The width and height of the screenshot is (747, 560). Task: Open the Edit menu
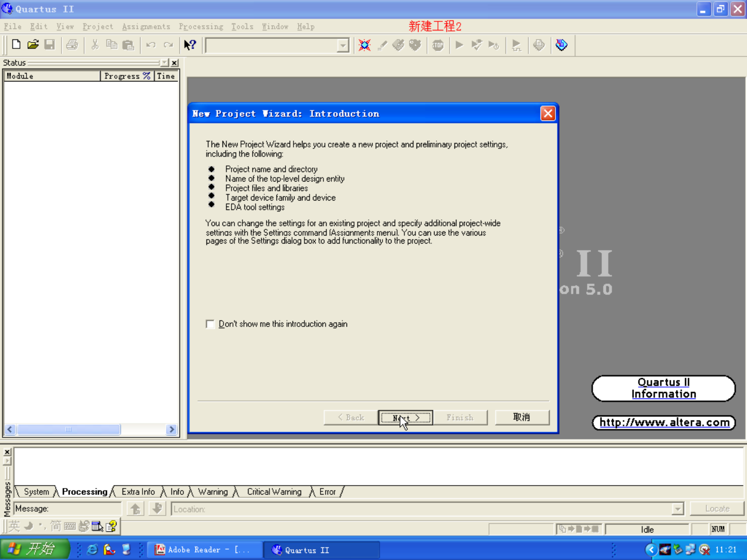click(x=38, y=26)
